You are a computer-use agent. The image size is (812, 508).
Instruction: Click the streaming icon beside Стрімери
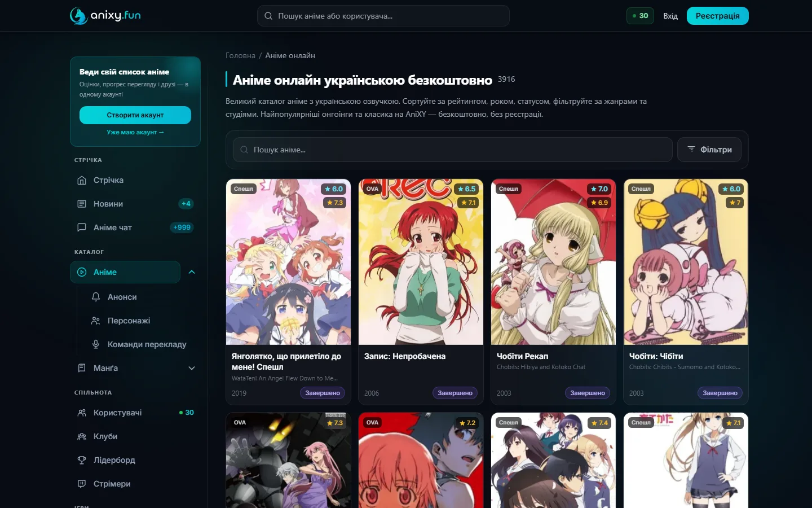(x=82, y=484)
